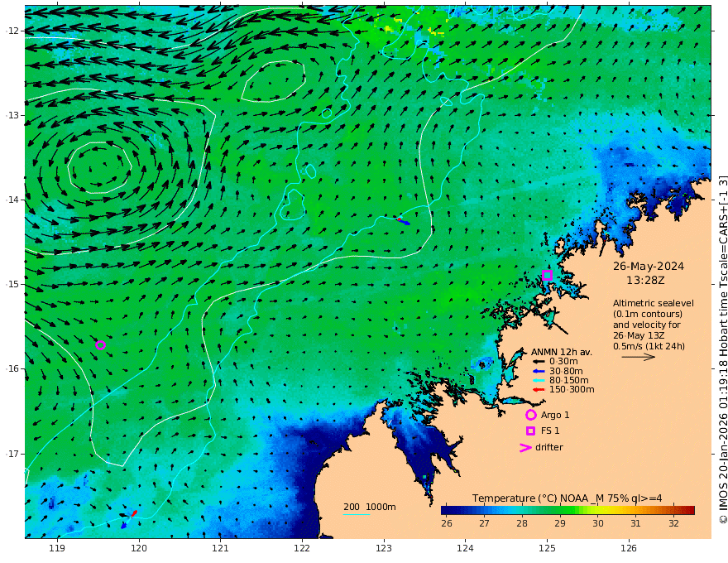Click the Temperature (°C) NOAA colorbar title
728x563 pixels.
[567, 498]
